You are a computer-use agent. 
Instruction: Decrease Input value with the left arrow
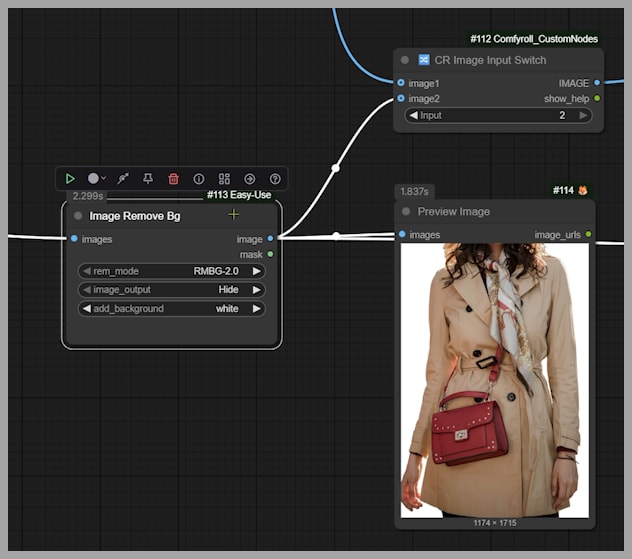(413, 116)
